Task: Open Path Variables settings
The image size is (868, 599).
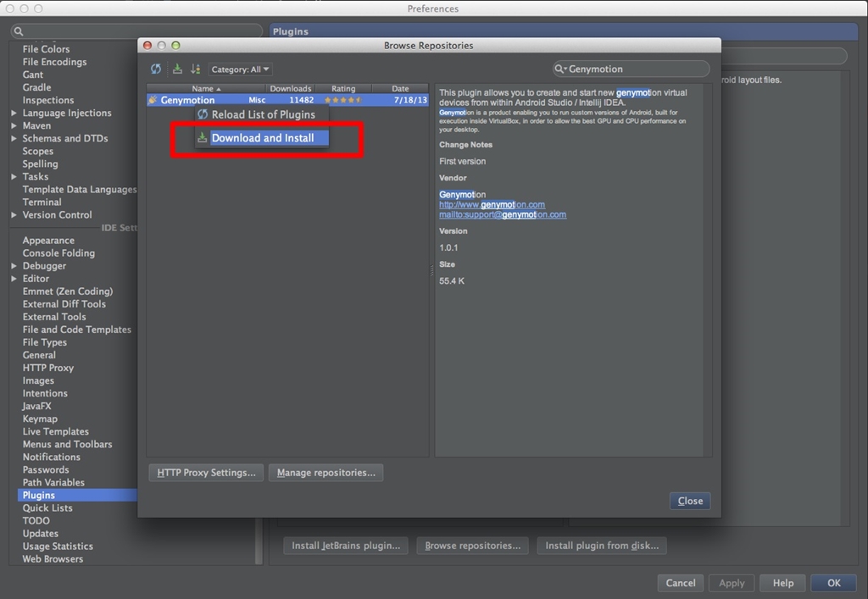Action: pos(53,482)
